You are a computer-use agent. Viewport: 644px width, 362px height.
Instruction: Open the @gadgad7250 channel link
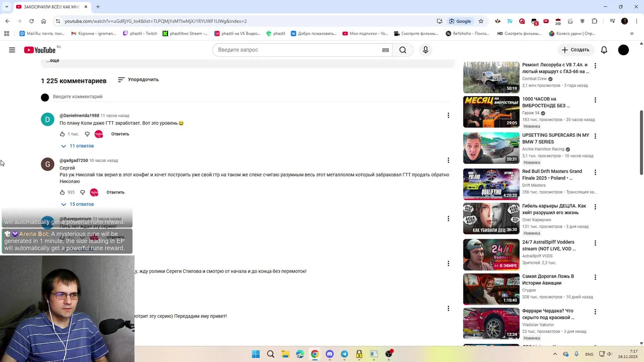click(x=73, y=160)
